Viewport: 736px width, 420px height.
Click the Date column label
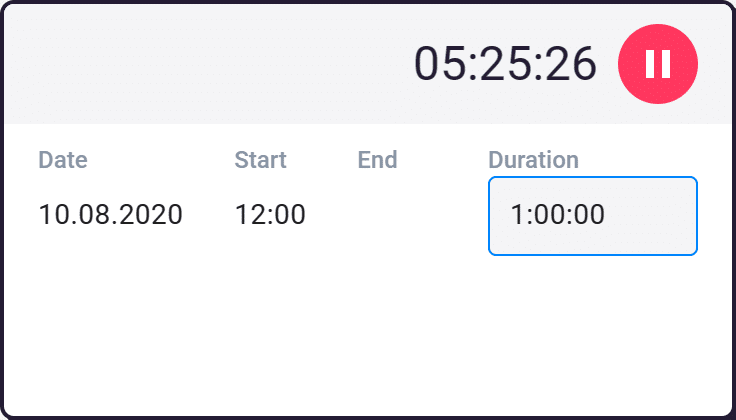pyautogui.click(x=63, y=160)
